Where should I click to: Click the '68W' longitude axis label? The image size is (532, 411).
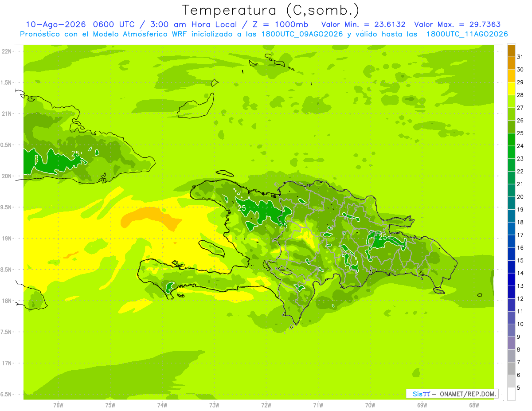(474, 405)
